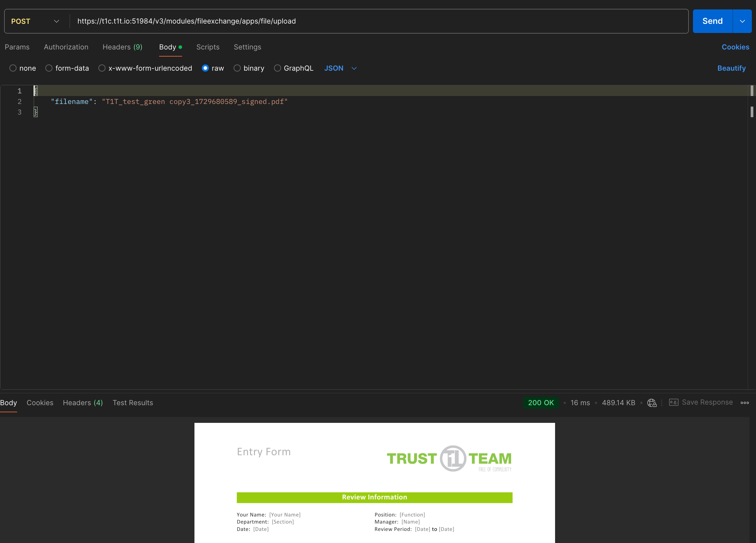
Task: Select the GraphQL body option
Action: tap(277, 68)
